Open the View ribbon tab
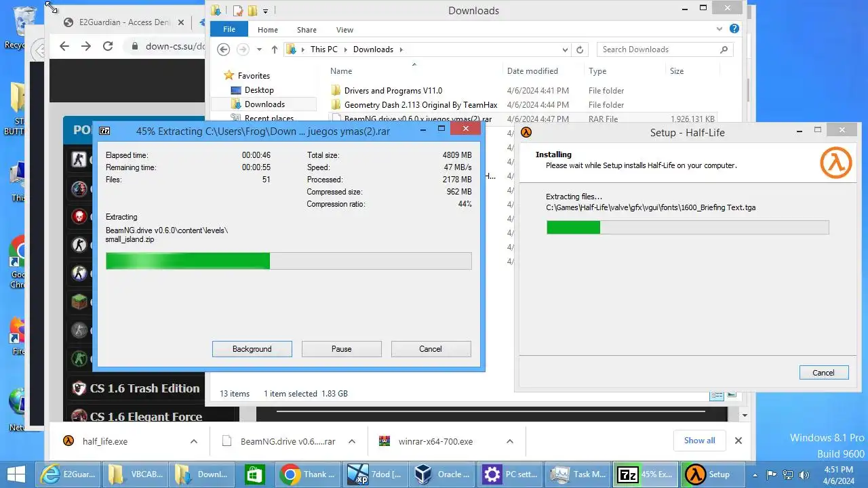Image resolution: width=868 pixels, height=488 pixels. click(344, 30)
